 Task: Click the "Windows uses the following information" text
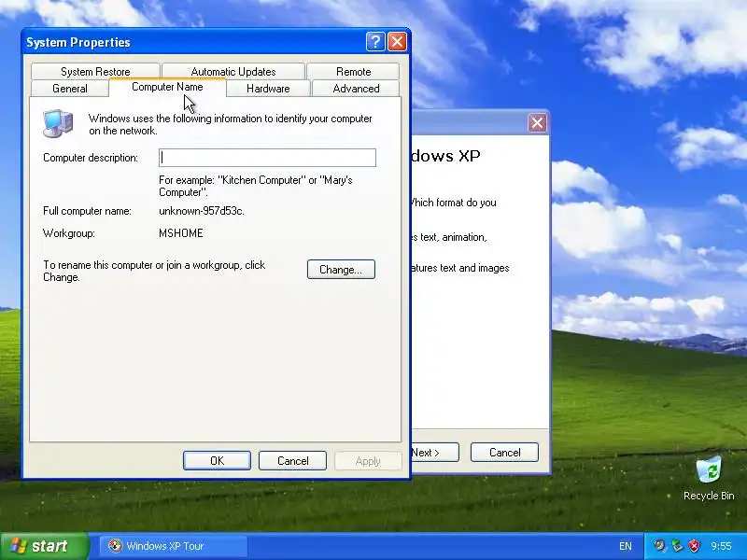click(230, 124)
